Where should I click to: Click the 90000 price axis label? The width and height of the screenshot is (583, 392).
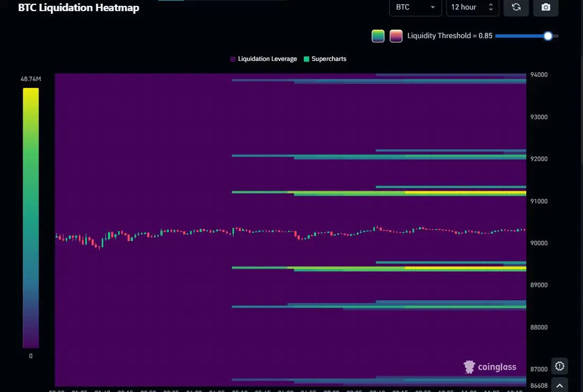coord(539,243)
